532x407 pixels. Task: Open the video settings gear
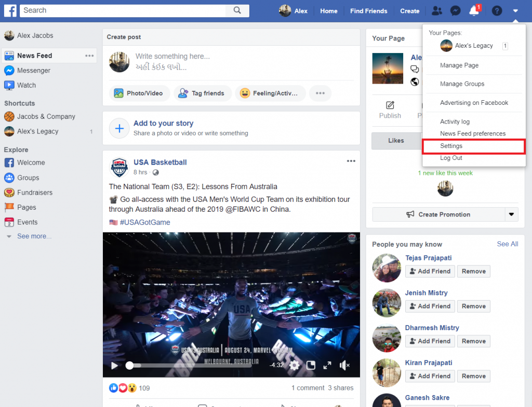tap(294, 365)
